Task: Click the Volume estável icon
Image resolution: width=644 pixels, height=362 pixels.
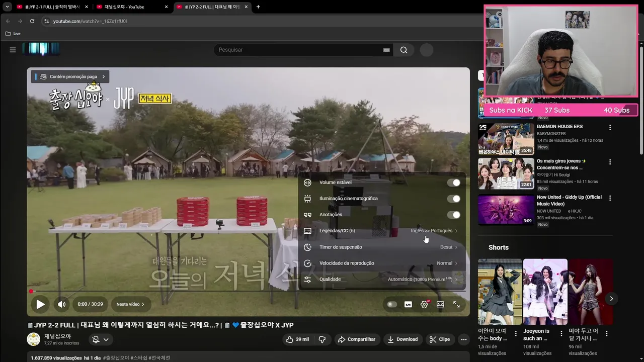Action: pyautogui.click(x=307, y=183)
